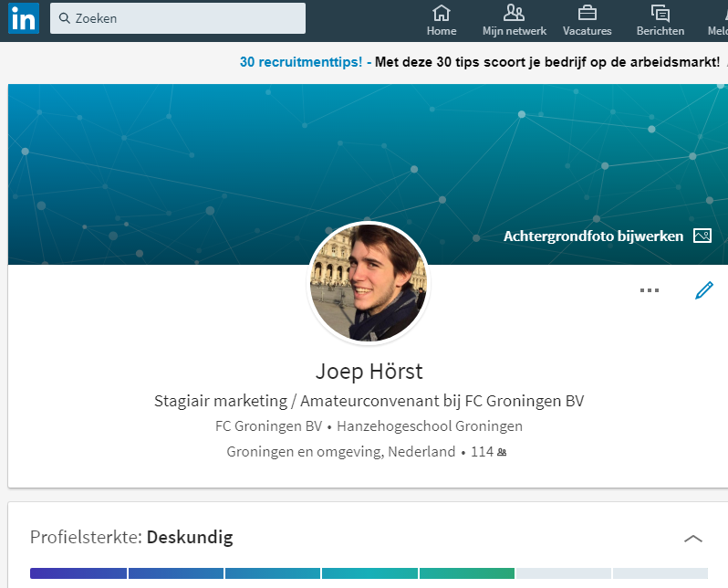728x588 pixels.
Task: Open the Vacatures menu item
Action: coord(588,20)
